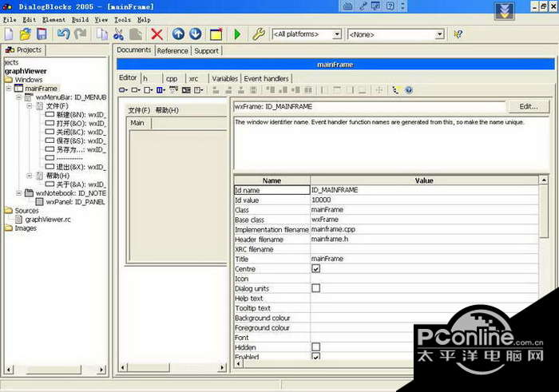Click the Cut scissors icon
The width and height of the screenshot is (559, 392).
pos(118,34)
